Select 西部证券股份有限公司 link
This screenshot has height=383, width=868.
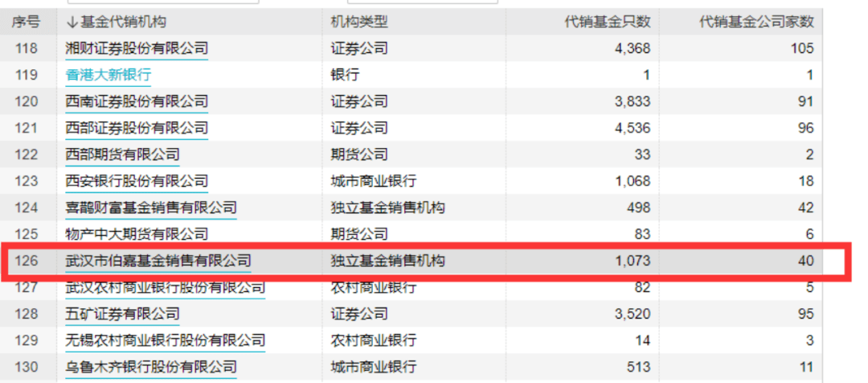(x=137, y=128)
